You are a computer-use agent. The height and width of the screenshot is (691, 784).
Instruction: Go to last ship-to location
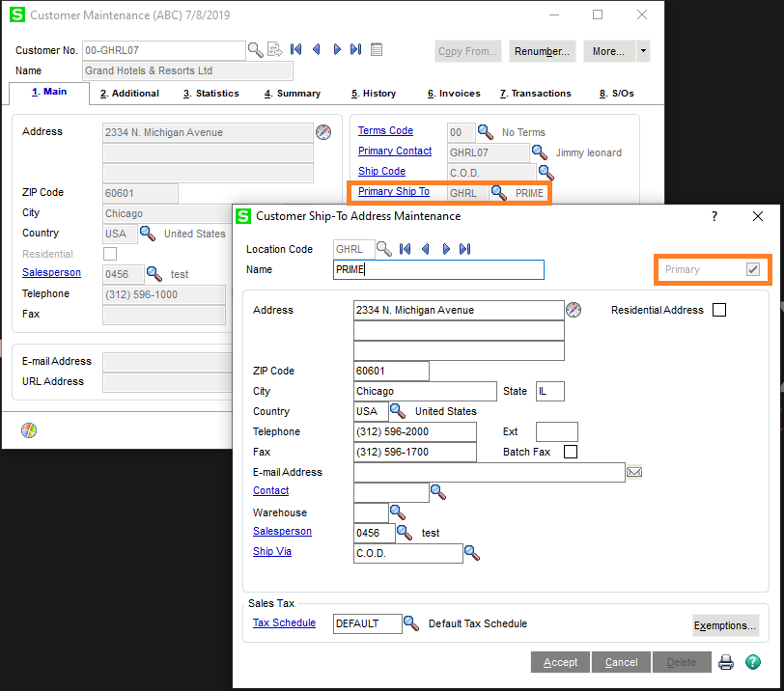[x=465, y=249]
